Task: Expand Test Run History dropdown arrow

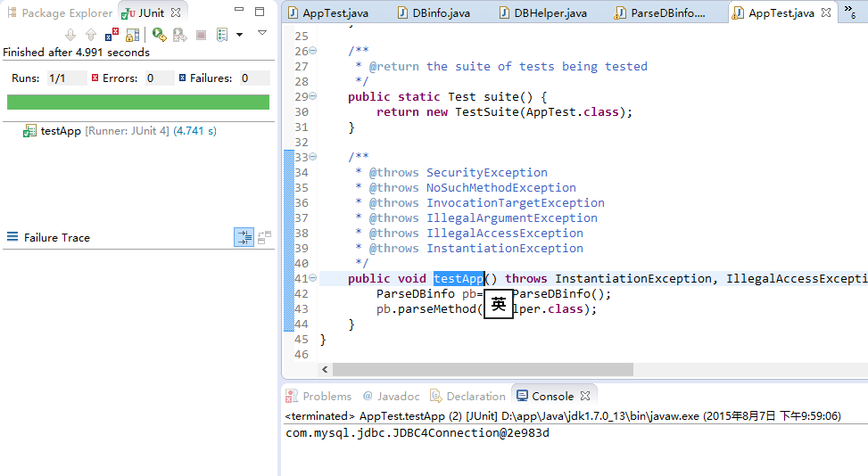Action: [x=240, y=35]
